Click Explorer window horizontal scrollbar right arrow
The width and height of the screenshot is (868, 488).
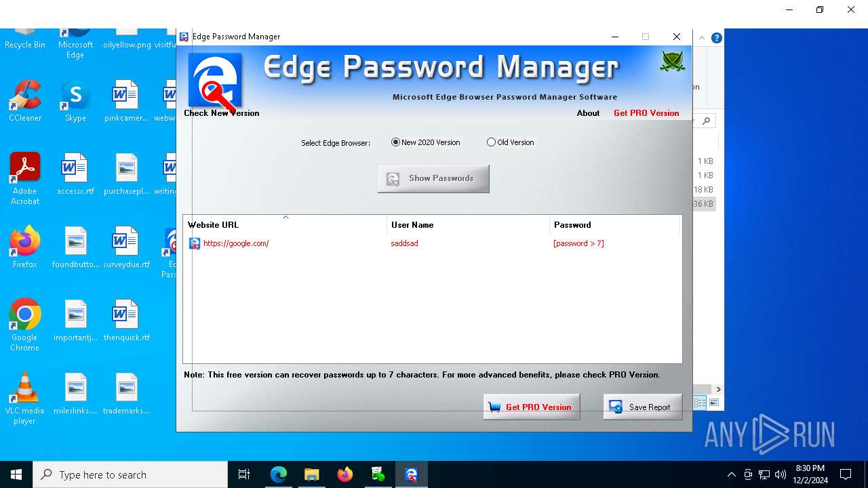718,389
